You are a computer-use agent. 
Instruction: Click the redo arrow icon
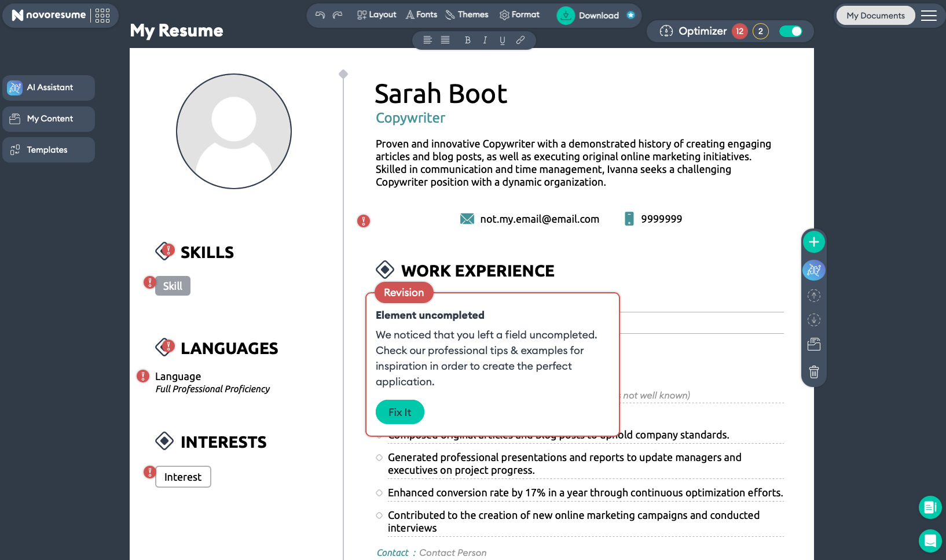[338, 15]
